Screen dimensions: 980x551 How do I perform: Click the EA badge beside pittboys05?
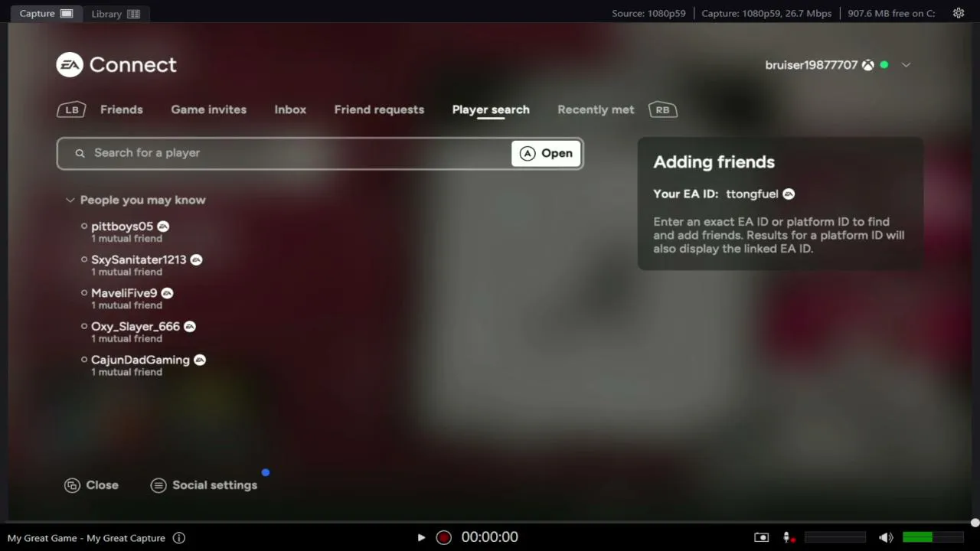pos(163,227)
